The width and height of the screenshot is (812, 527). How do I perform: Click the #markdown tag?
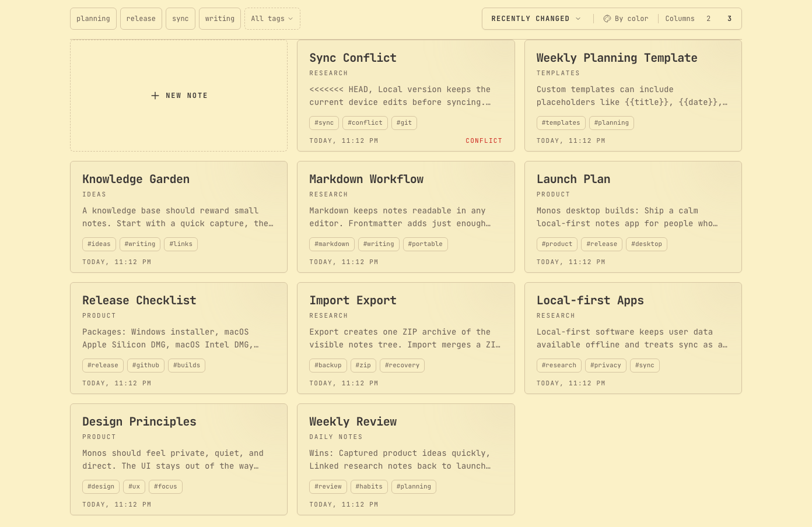click(332, 244)
